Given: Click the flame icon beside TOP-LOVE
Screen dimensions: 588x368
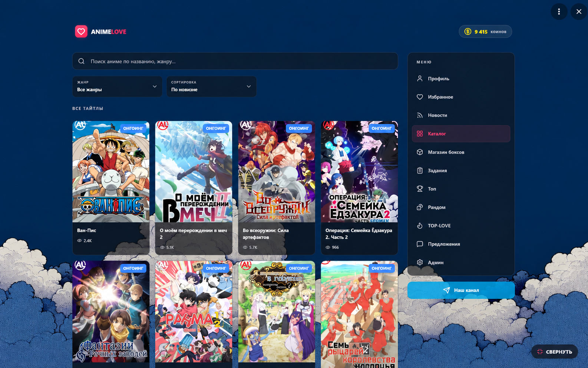Looking at the screenshot, I should coord(420,226).
